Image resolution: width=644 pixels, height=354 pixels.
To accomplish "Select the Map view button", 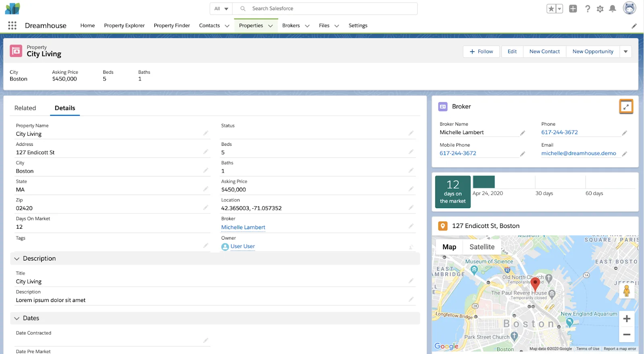I will coord(449,247).
